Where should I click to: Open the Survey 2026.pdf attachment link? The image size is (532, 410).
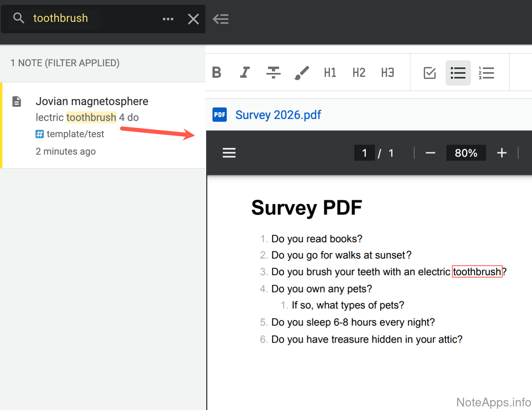click(278, 115)
